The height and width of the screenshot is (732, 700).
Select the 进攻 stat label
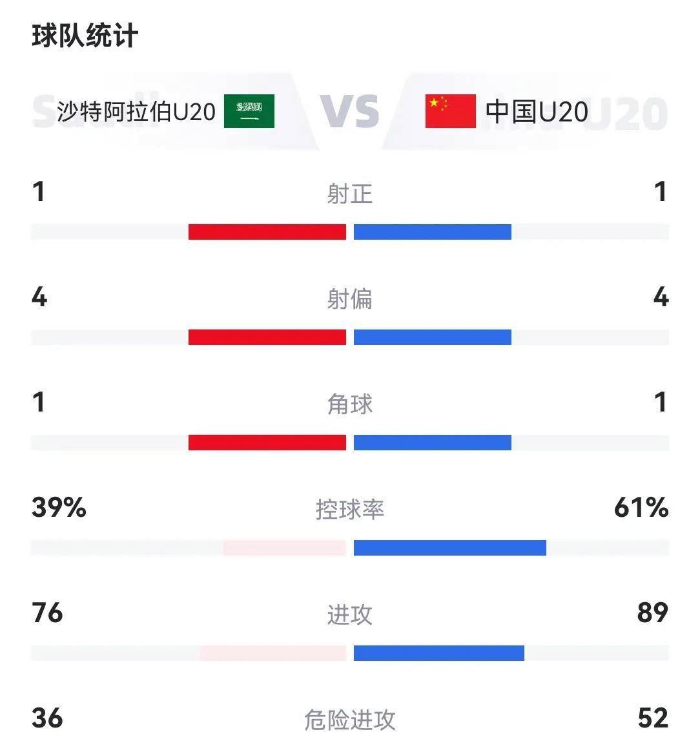click(349, 614)
